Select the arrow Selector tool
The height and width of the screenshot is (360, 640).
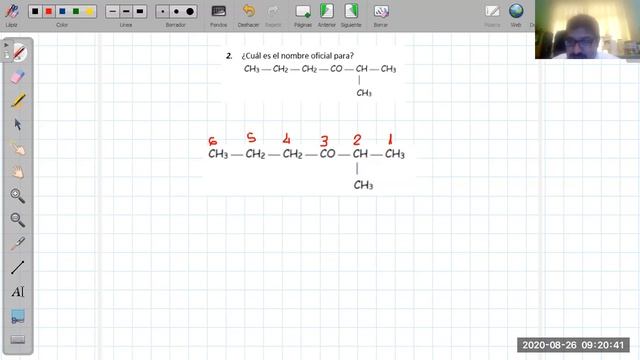click(18, 124)
